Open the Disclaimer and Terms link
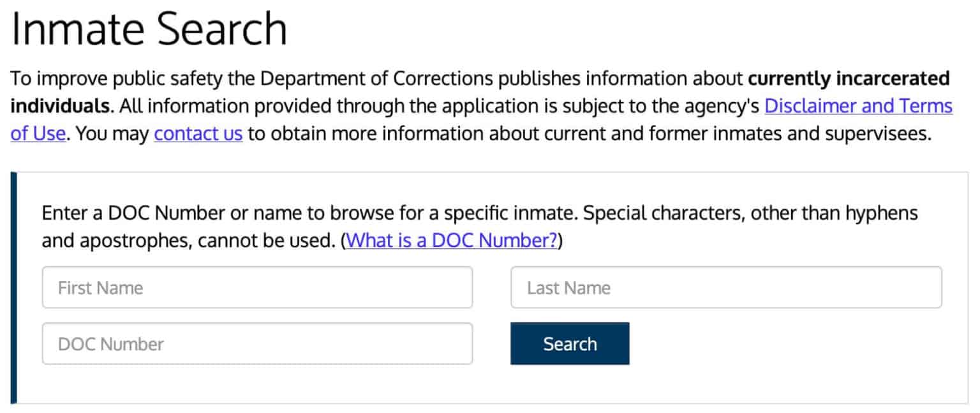 coord(858,106)
